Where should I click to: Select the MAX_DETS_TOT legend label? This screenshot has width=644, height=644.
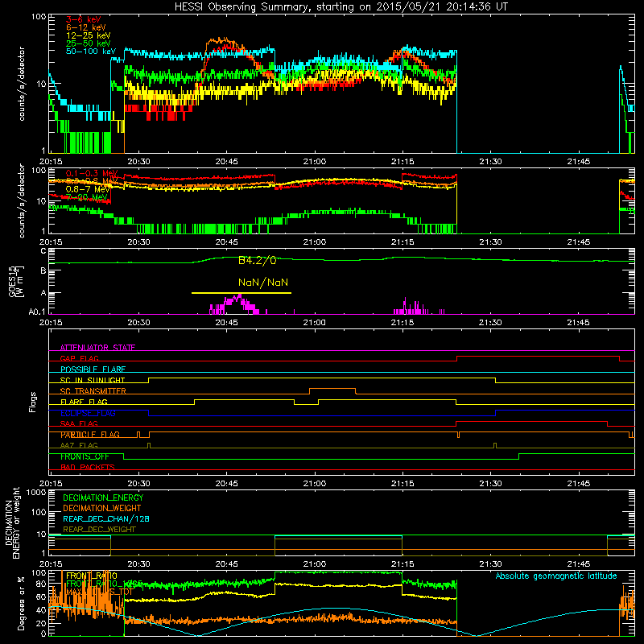100,592
